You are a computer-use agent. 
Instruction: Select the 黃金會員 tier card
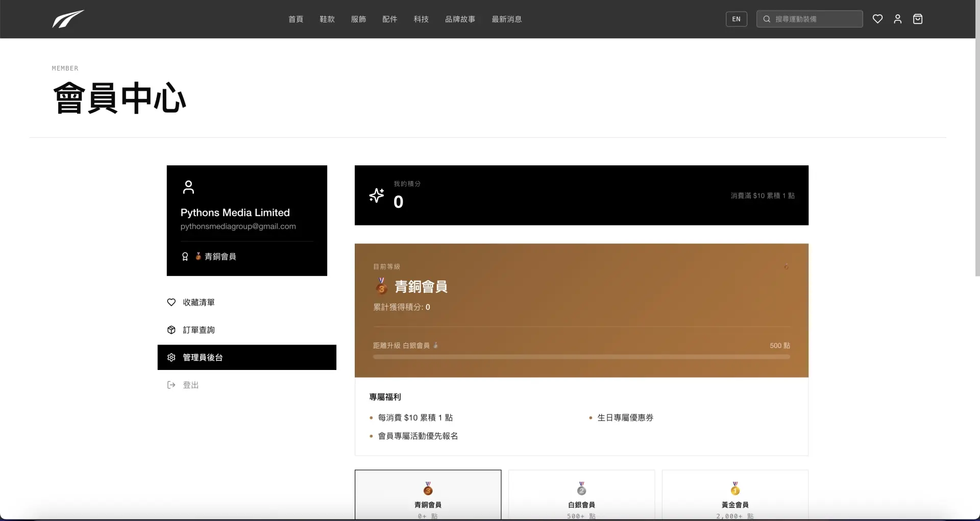pyautogui.click(x=735, y=495)
